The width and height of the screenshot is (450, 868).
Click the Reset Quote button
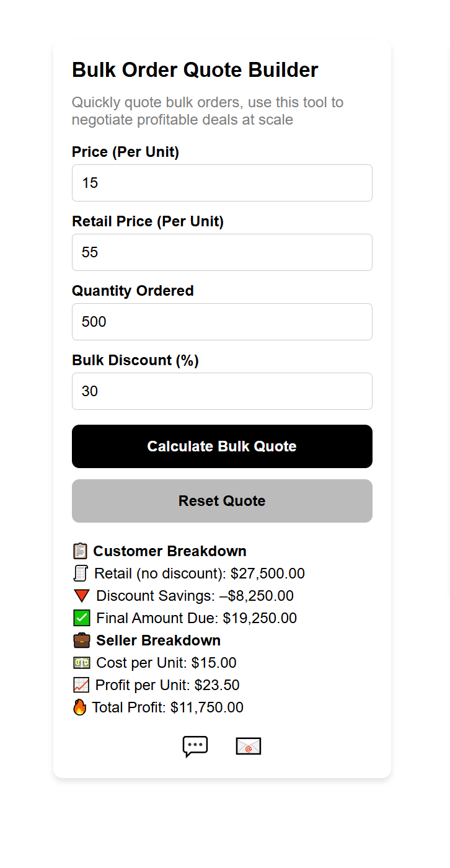pyautogui.click(x=222, y=501)
